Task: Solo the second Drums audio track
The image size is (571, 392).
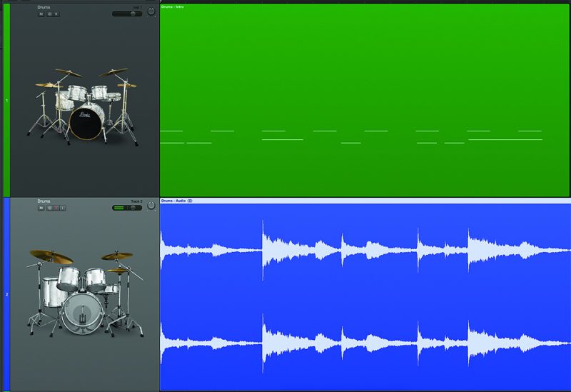Action: click(49, 208)
